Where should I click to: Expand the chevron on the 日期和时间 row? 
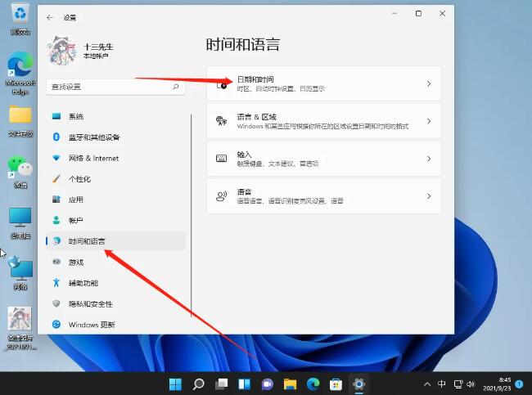(x=429, y=83)
